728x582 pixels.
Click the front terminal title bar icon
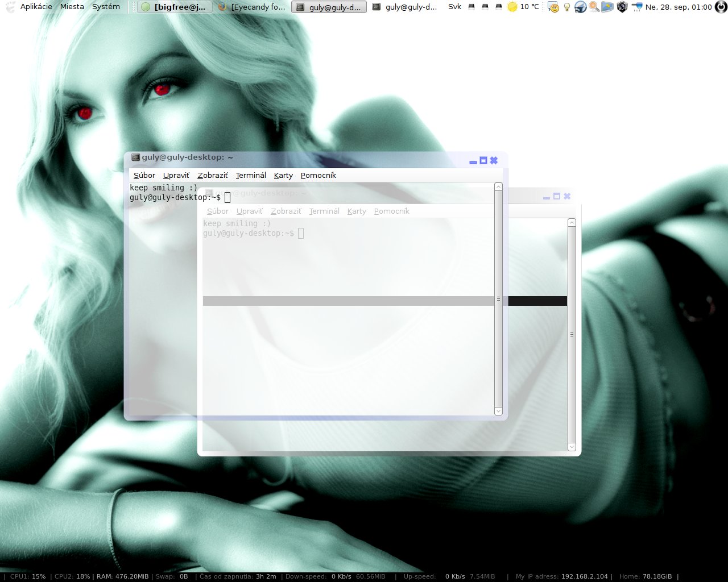(135, 157)
